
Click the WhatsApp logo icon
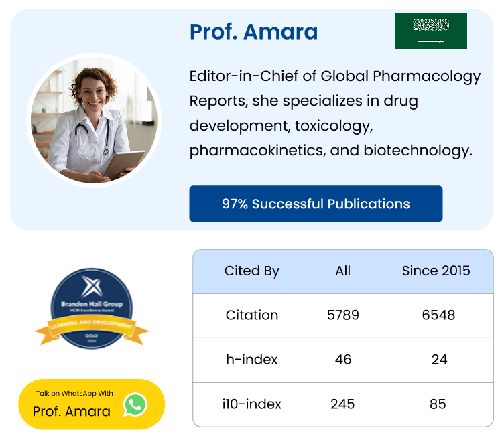coord(135,404)
